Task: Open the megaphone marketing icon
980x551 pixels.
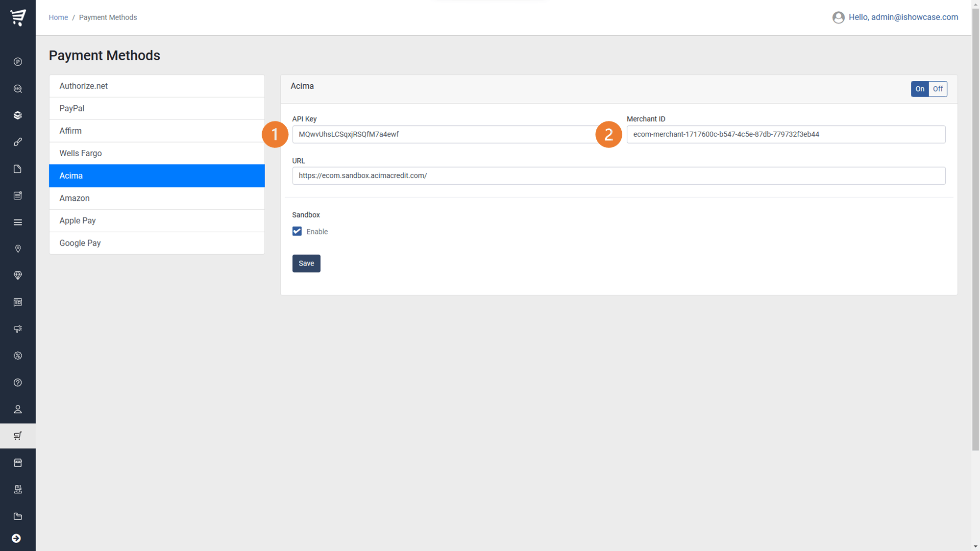Action: (x=18, y=329)
